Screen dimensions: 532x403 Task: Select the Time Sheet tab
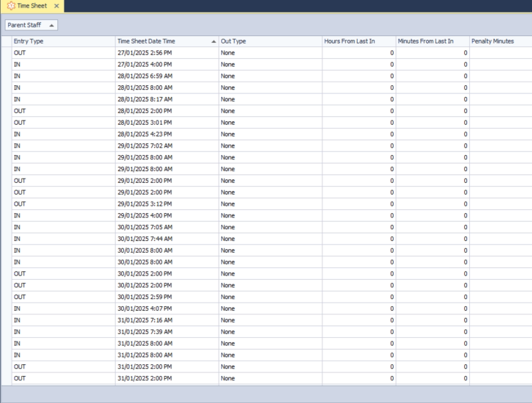32,6
